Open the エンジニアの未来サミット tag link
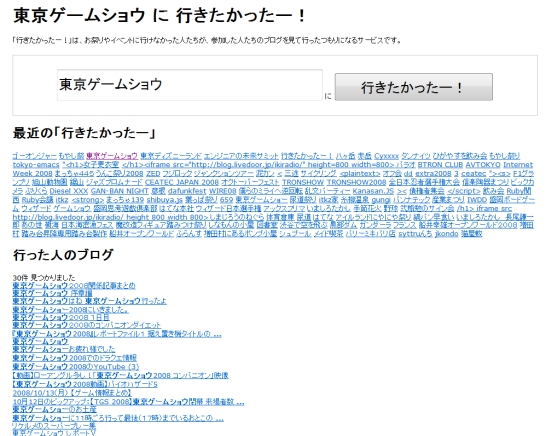The image size is (550, 436). coord(241,156)
